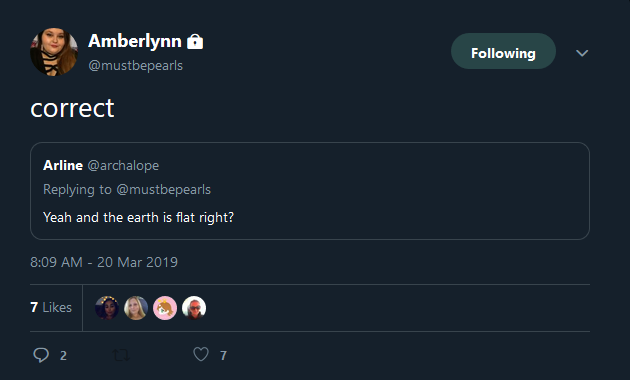Like the tweet with heart icon
Screen dimensions: 630x380
201,354
